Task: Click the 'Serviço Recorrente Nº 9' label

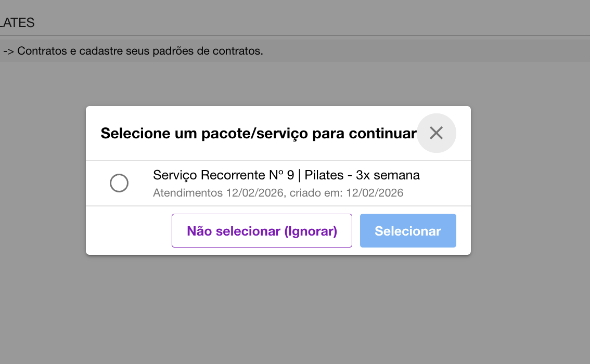Action: (x=224, y=175)
